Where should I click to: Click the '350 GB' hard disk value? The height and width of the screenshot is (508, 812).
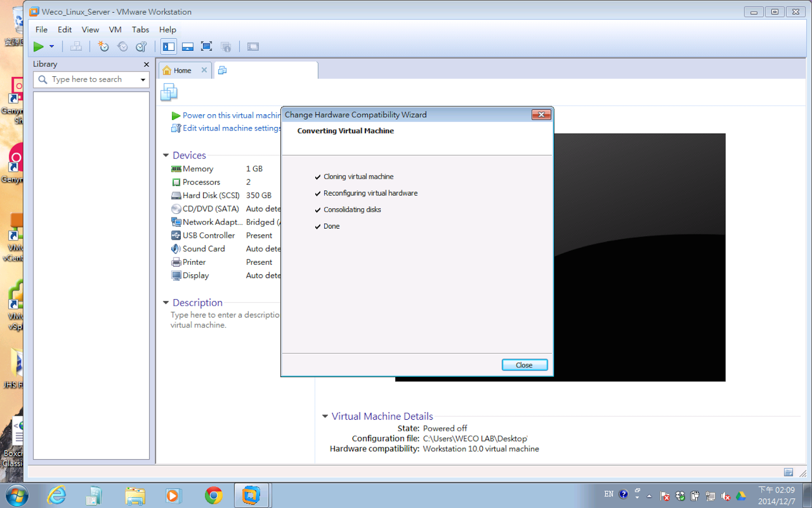259,195
